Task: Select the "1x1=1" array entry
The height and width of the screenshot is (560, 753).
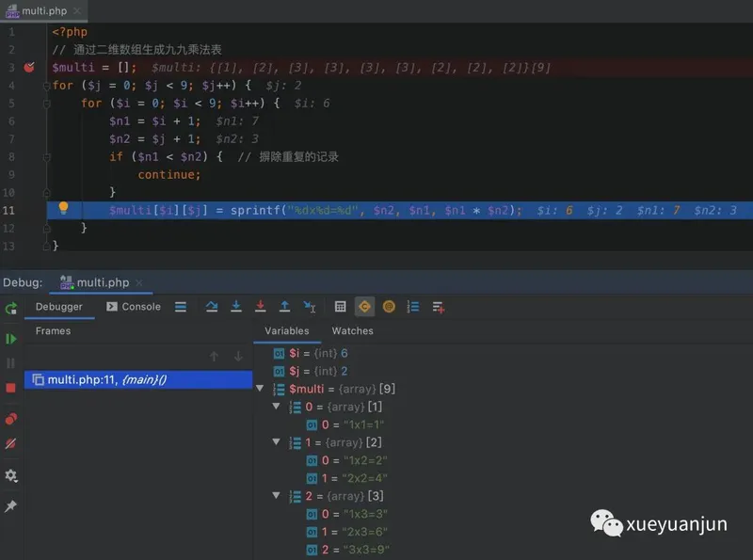Action: [345, 425]
